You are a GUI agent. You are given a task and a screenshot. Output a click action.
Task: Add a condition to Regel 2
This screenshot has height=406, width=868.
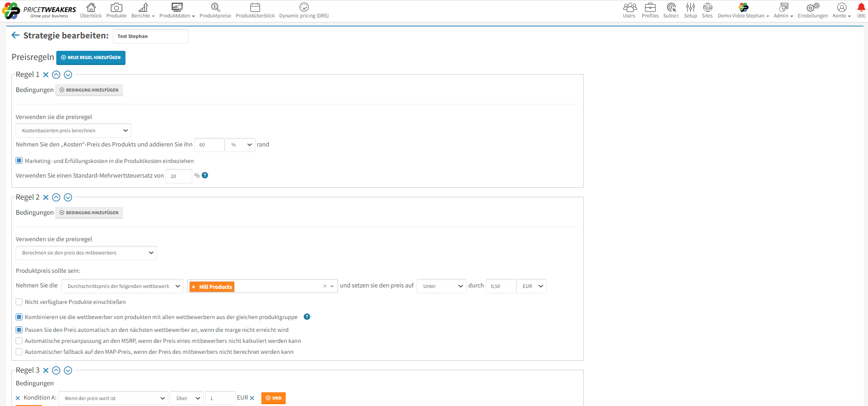point(89,213)
